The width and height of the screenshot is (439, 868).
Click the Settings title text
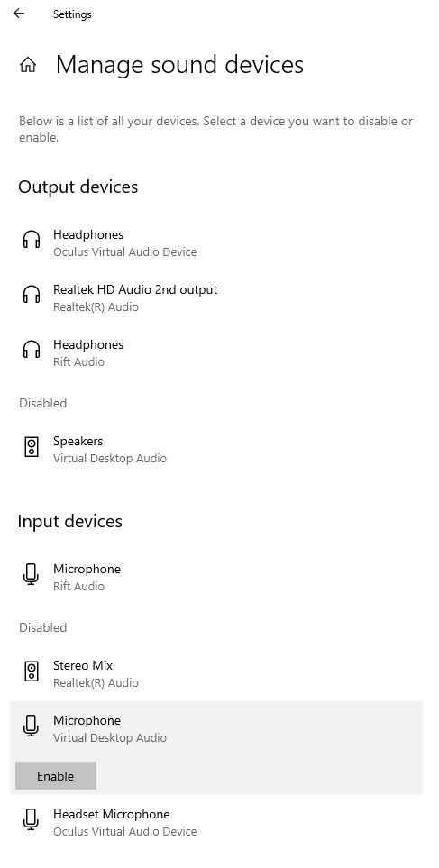(x=72, y=14)
